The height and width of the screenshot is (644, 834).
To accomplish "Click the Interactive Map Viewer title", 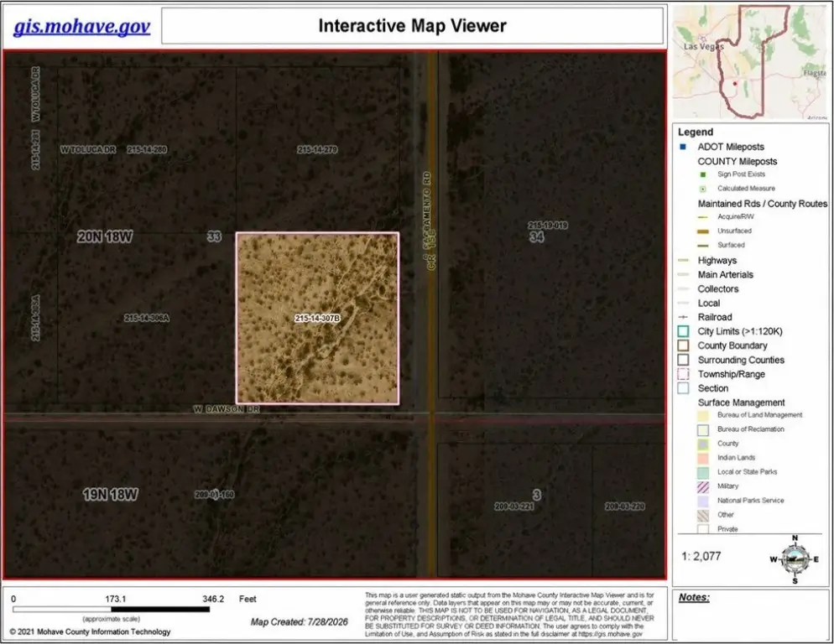I will click(413, 25).
